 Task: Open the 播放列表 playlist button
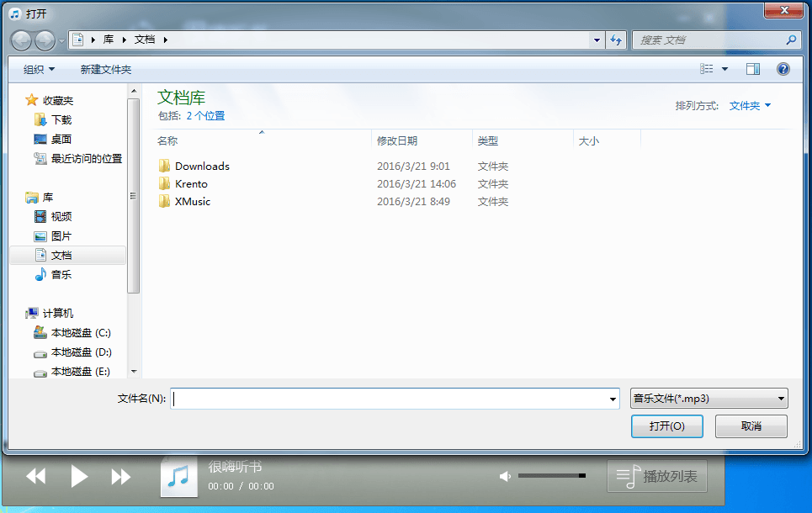pos(657,477)
